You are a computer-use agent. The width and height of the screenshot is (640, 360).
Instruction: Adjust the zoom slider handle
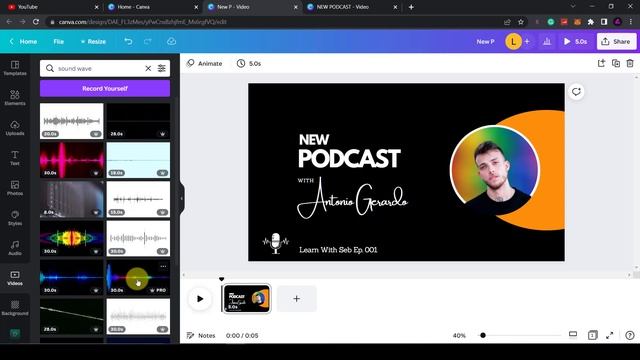483,336
